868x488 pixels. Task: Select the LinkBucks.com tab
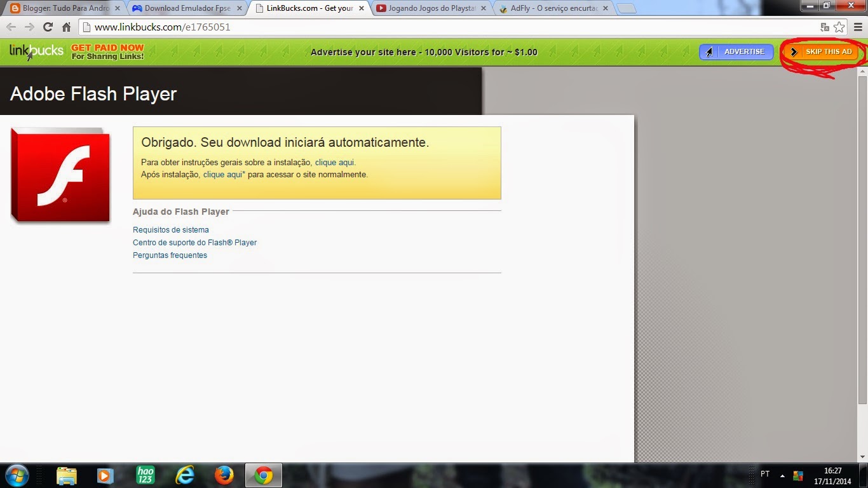[309, 8]
